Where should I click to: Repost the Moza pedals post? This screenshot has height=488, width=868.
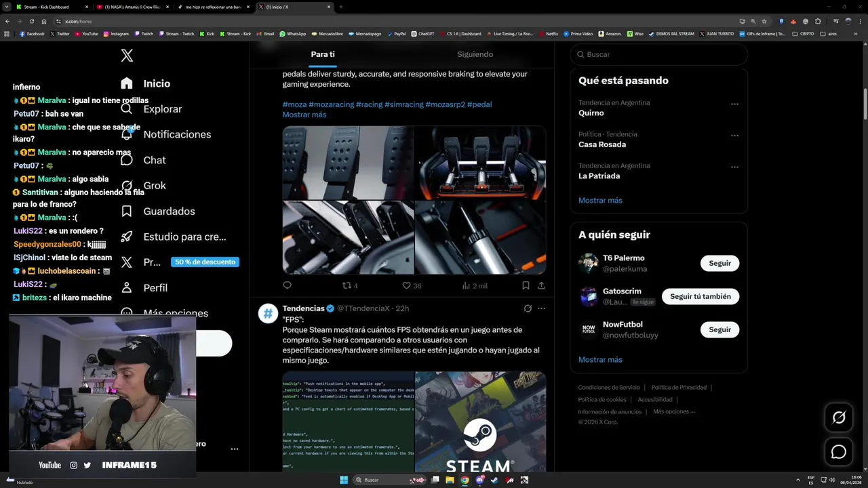click(x=350, y=285)
